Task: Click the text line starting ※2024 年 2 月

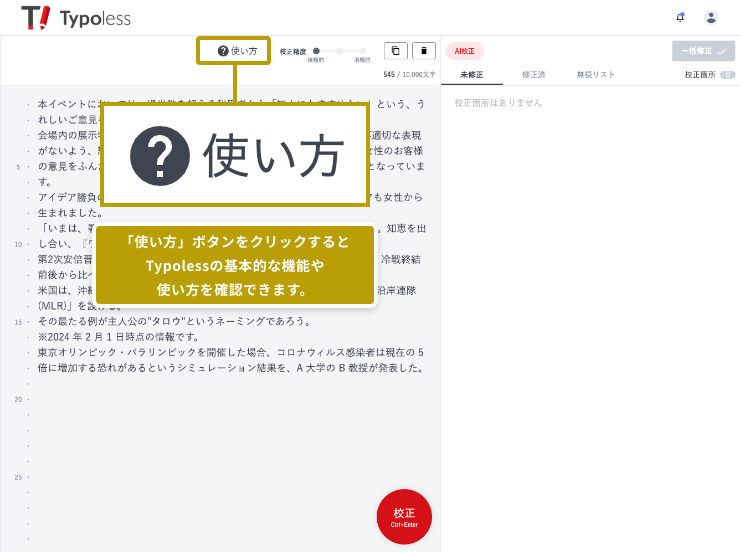Action: coord(118,337)
